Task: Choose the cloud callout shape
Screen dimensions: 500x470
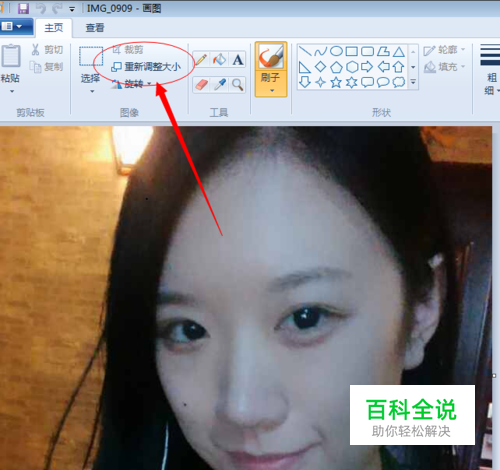Action: pyautogui.click(x=399, y=82)
